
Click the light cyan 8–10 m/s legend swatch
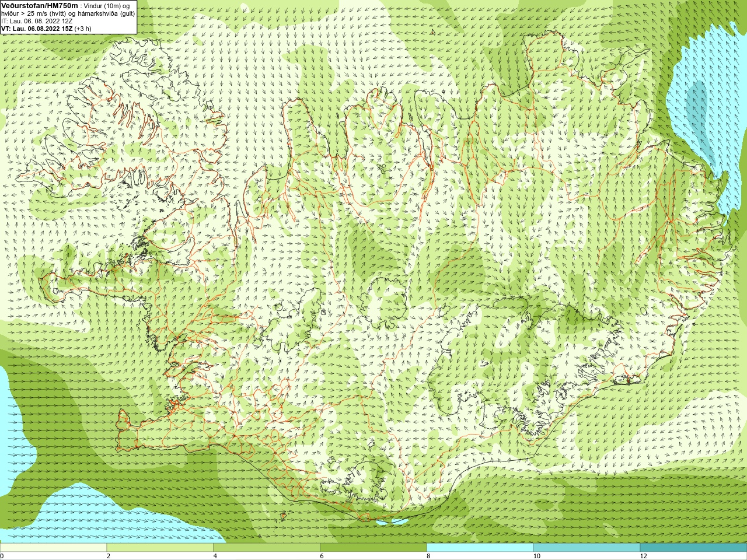click(480, 548)
